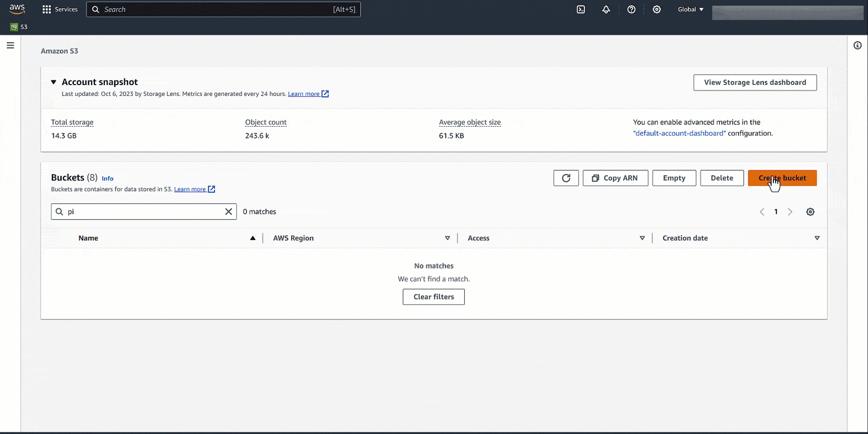Refresh the buckets list
Viewport: 868px width, 434px height.
pyautogui.click(x=566, y=178)
